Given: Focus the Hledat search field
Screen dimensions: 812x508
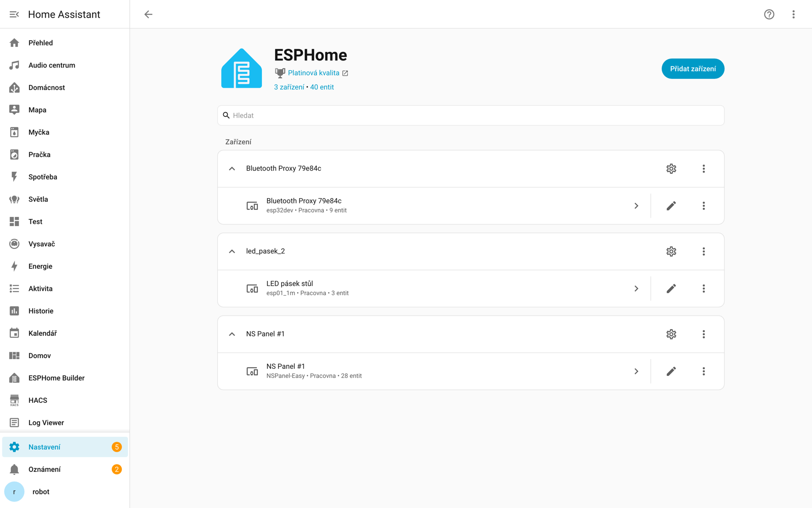Looking at the screenshot, I should (470, 115).
